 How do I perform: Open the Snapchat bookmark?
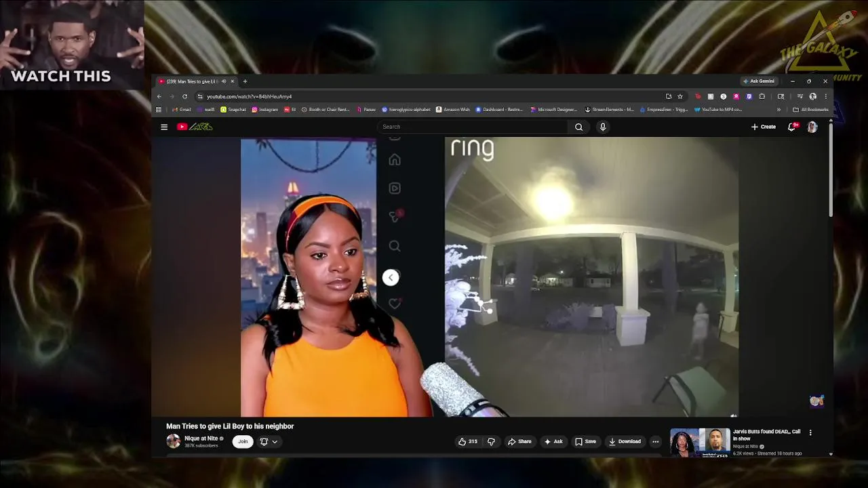point(233,109)
